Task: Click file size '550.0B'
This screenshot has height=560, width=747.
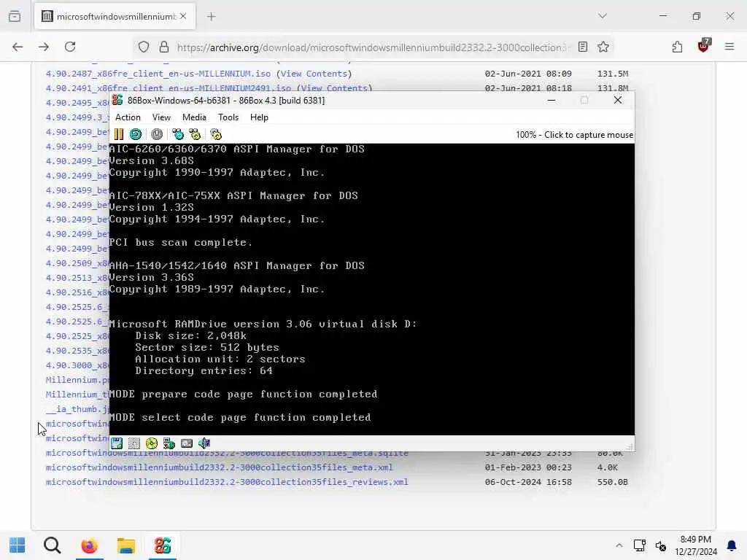Action: 613,483
